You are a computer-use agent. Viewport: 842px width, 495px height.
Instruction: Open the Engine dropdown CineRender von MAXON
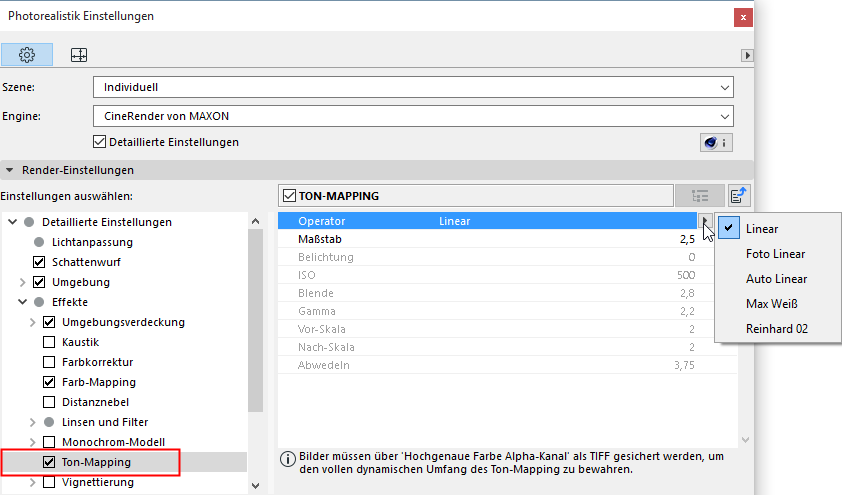coord(413,116)
